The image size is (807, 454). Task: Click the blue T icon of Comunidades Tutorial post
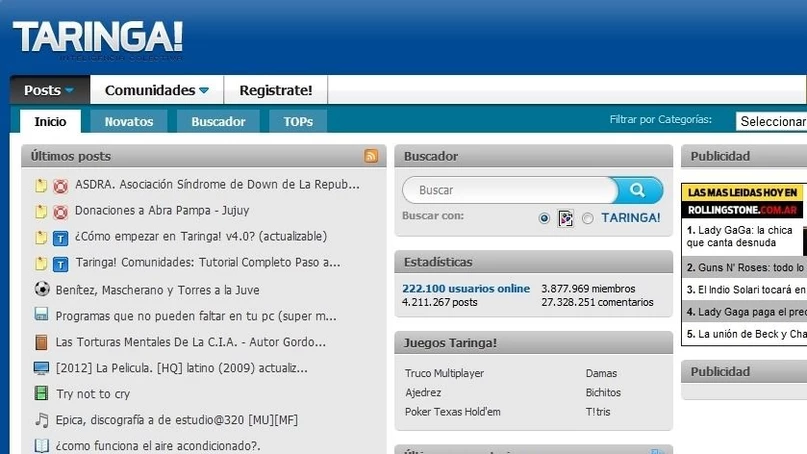pyautogui.click(x=60, y=264)
